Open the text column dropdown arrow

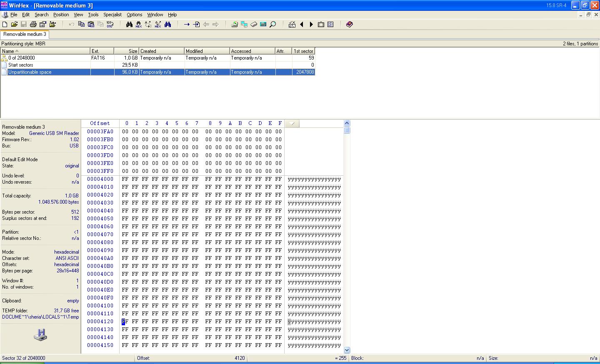[x=292, y=124]
